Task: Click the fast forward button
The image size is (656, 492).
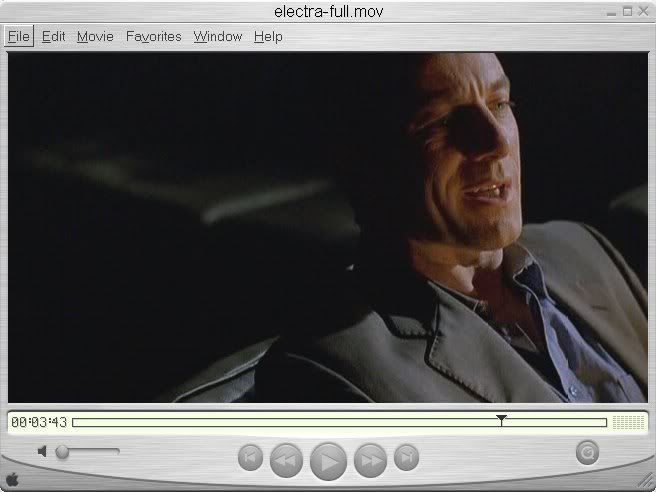Action: [370, 460]
